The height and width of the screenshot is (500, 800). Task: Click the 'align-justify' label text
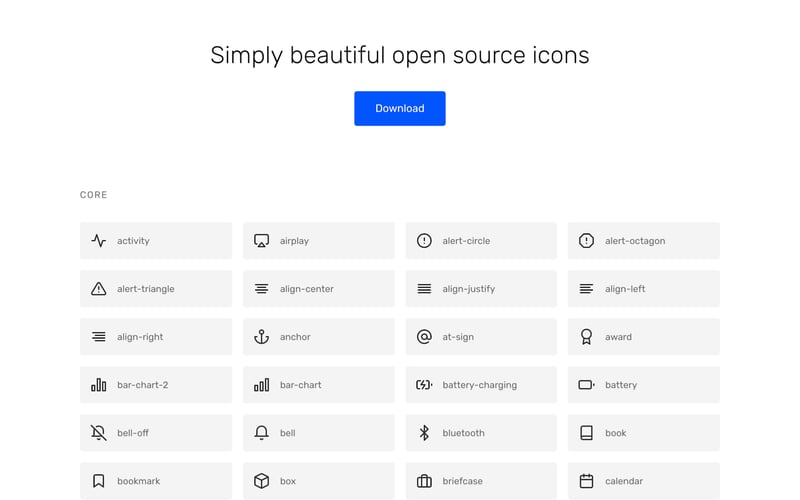tap(468, 289)
